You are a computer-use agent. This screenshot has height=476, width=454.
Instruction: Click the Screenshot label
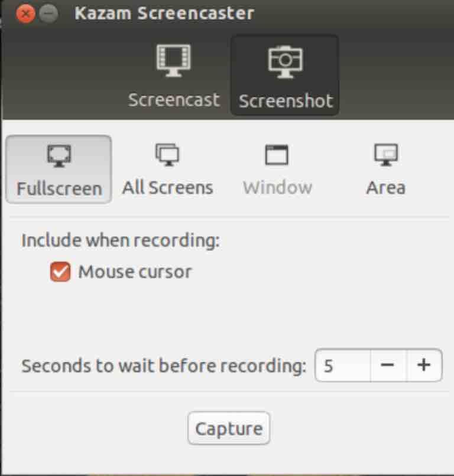coord(286,101)
